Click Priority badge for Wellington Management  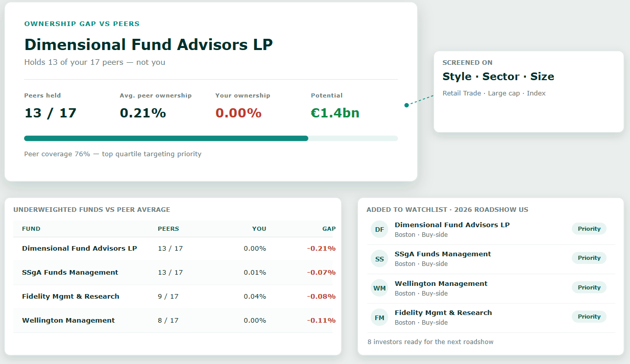click(589, 287)
